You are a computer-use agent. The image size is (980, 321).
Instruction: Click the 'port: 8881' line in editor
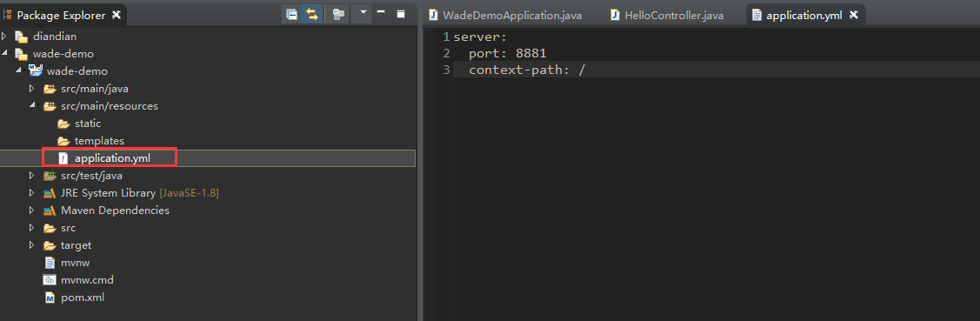pyautogui.click(x=508, y=53)
